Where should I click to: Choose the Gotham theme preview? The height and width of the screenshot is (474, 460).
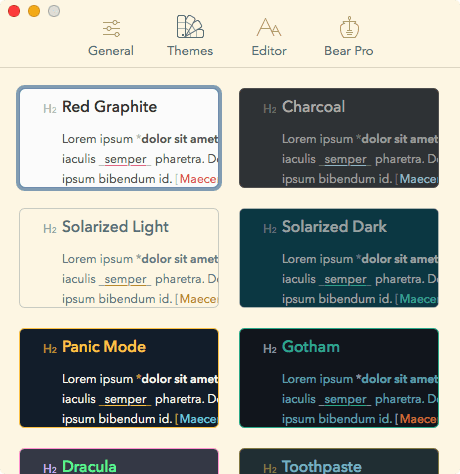[339, 378]
